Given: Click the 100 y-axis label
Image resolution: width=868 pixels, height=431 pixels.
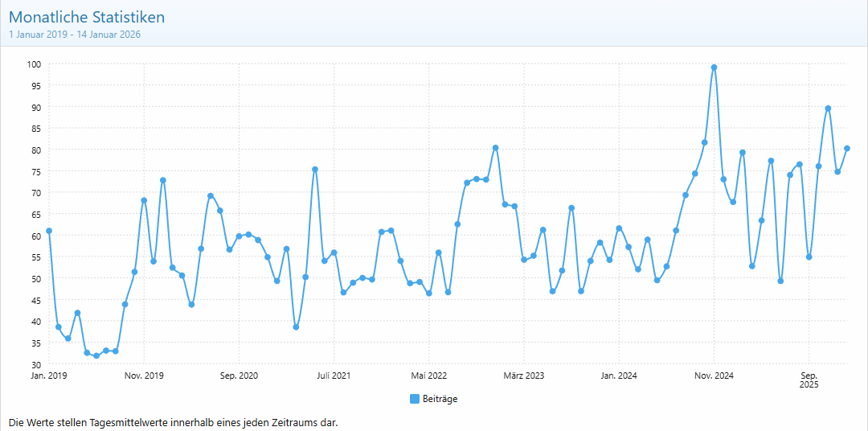Looking at the screenshot, I should point(34,64).
